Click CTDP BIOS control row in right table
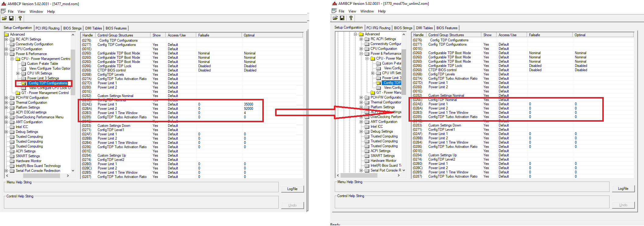The height and width of the screenshot is (226, 644). pyautogui.click(x=522, y=70)
